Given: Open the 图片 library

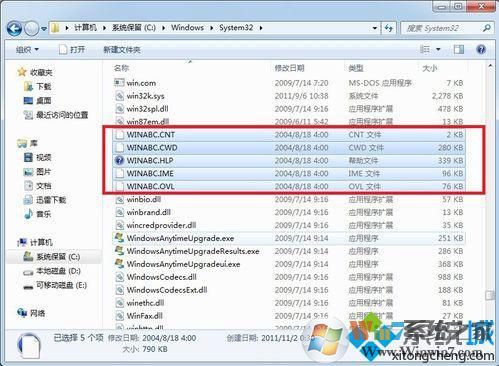Looking at the screenshot, I should click(44, 172).
